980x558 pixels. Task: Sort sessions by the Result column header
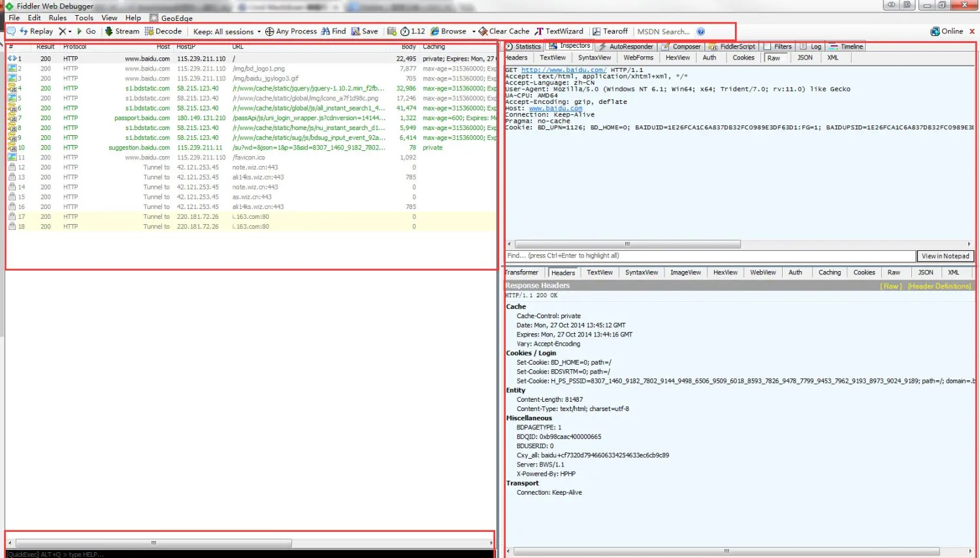tap(45, 47)
